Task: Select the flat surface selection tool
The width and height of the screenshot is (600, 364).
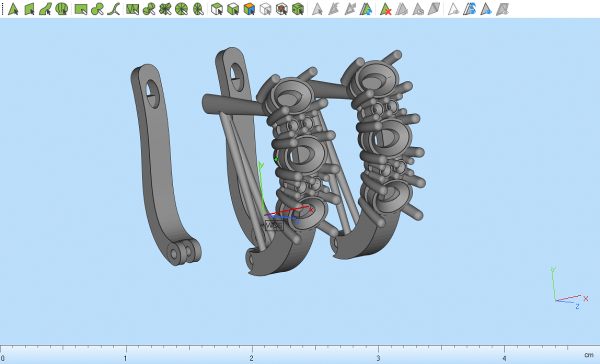Action: pos(29,8)
